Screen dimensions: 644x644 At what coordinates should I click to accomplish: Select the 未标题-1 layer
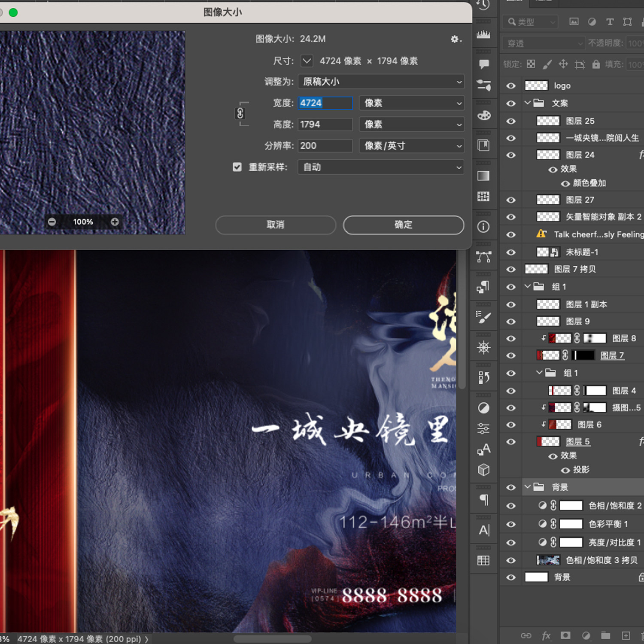click(x=583, y=252)
